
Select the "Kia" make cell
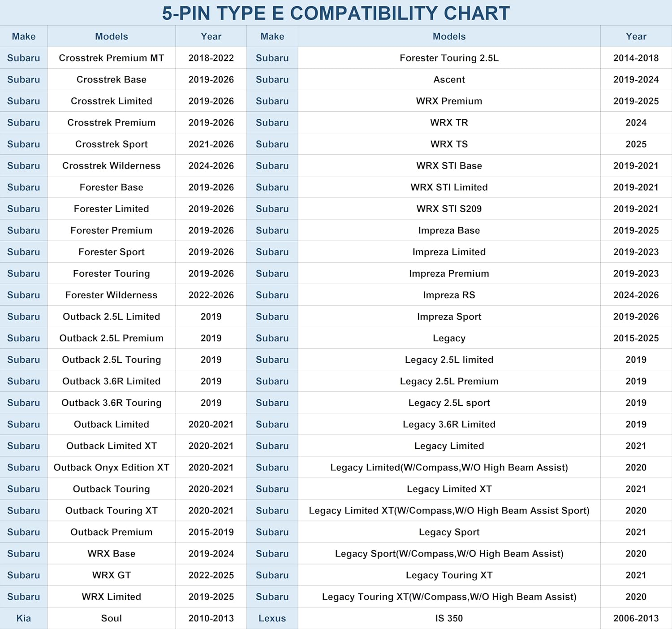click(24, 618)
